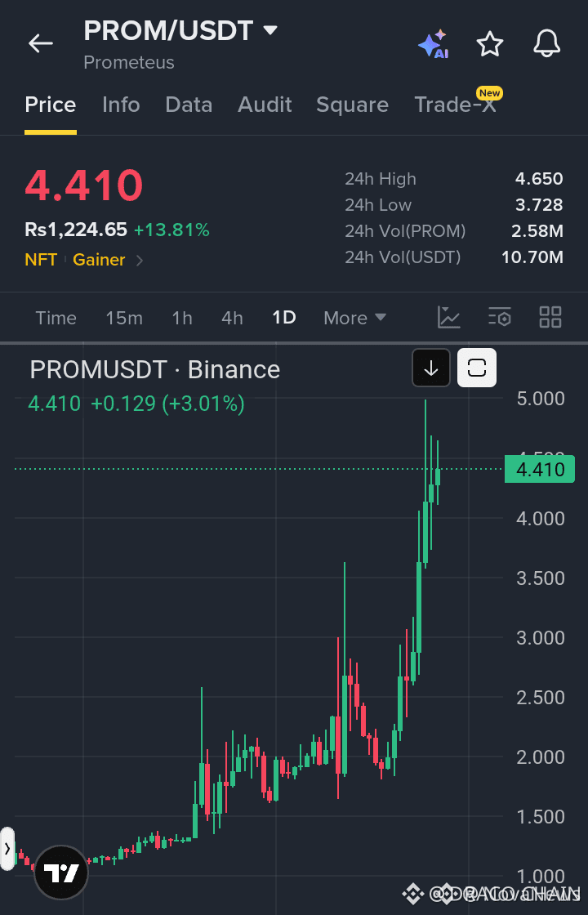Select the 1h timeframe
Image resolution: width=588 pixels, height=915 pixels.
point(182,318)
